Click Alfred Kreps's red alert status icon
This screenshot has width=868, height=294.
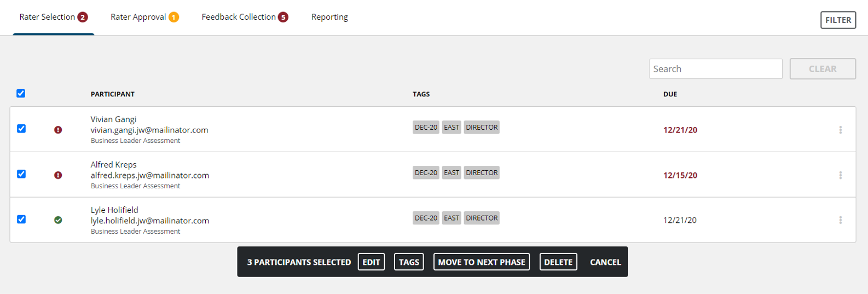[x=58, y=175]
